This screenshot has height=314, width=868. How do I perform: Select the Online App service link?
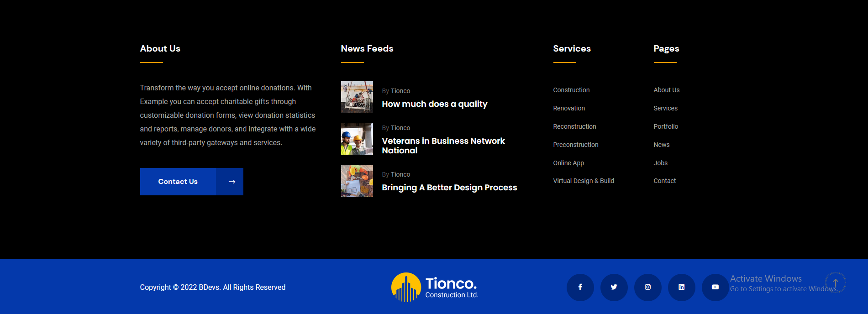(568, 163)
